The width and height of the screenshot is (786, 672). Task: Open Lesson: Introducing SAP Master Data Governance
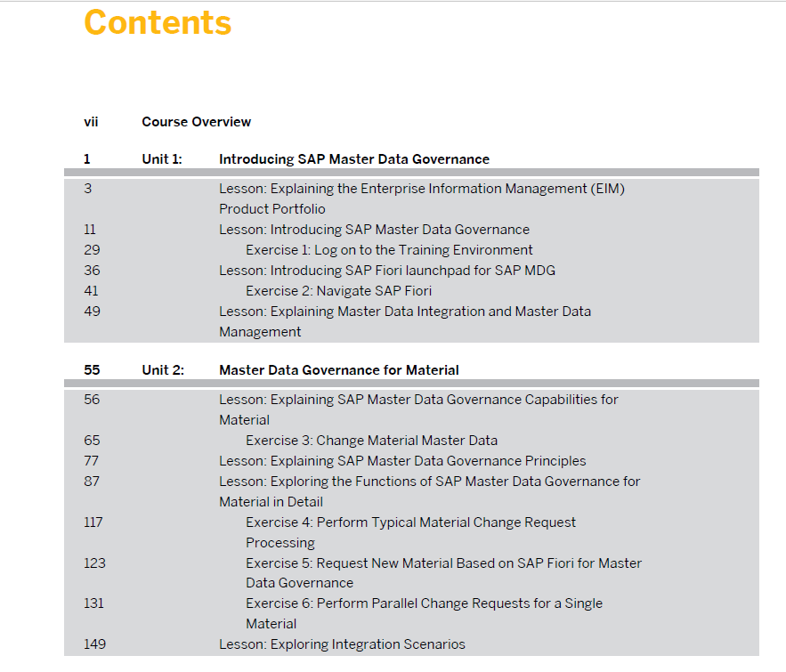tap(374, 230)
